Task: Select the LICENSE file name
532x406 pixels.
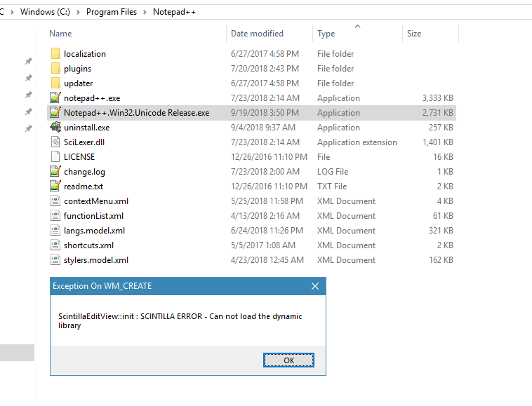Action: (x=79, y=157)
